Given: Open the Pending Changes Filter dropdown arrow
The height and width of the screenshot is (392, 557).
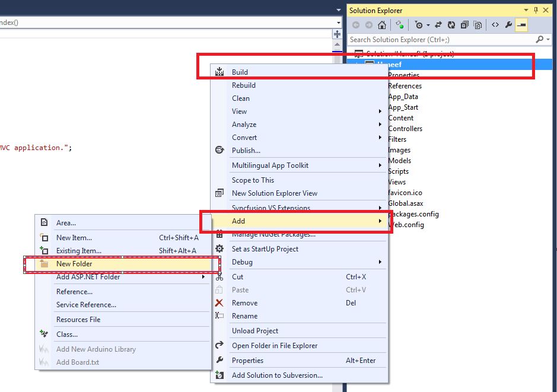Looking at the screenshot, I should [x=428, y=26].
